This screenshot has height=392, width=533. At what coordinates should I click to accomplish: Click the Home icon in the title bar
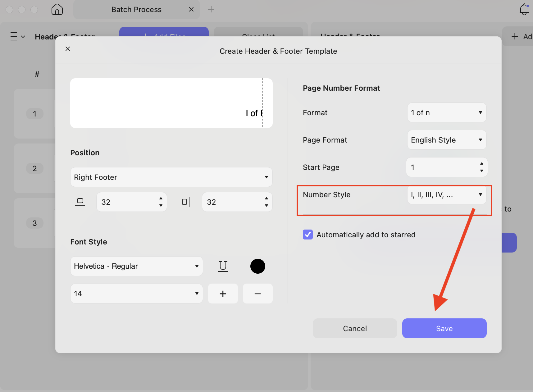(57, 9)
